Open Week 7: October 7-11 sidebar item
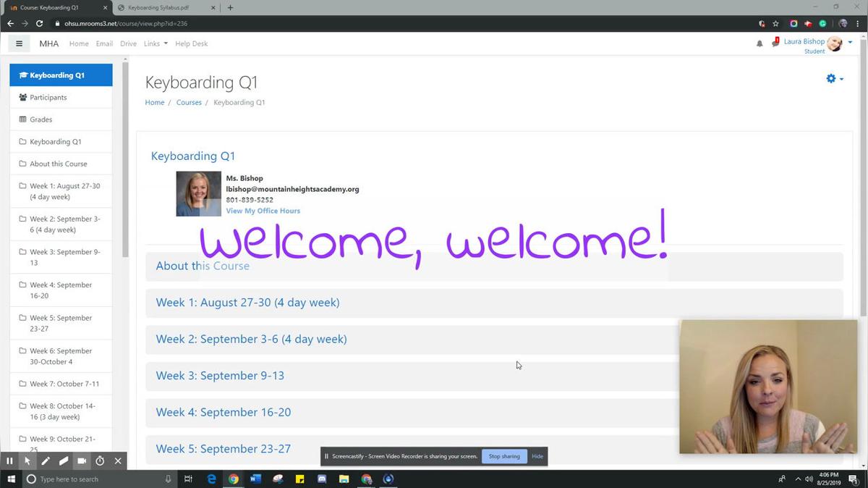 click(x=61, y=384)
